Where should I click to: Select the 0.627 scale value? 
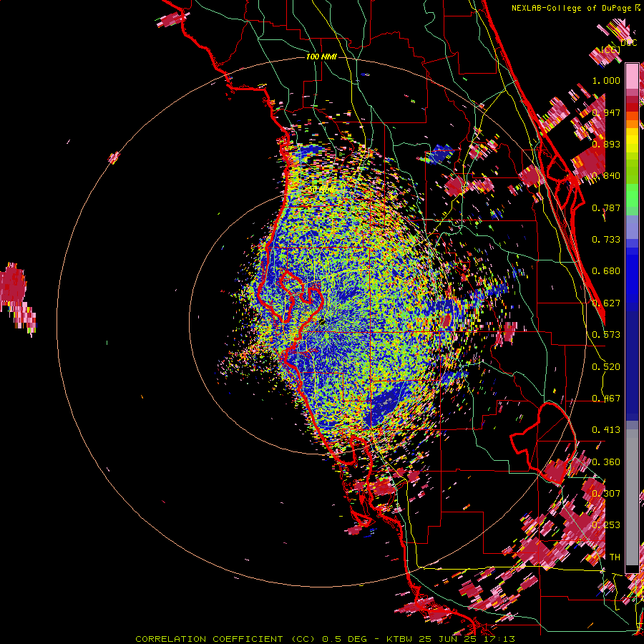(606, 303)
